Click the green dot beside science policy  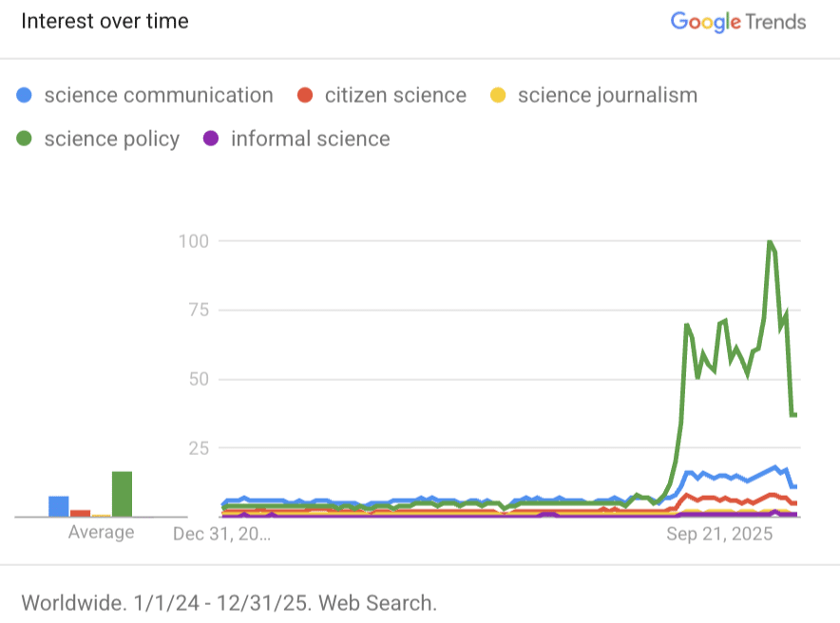coord(26,139)
